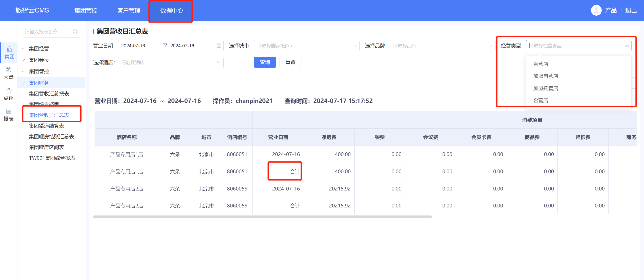Open 集团渠道结算表 report
The image size is (644, 280).
click(47, 126)
